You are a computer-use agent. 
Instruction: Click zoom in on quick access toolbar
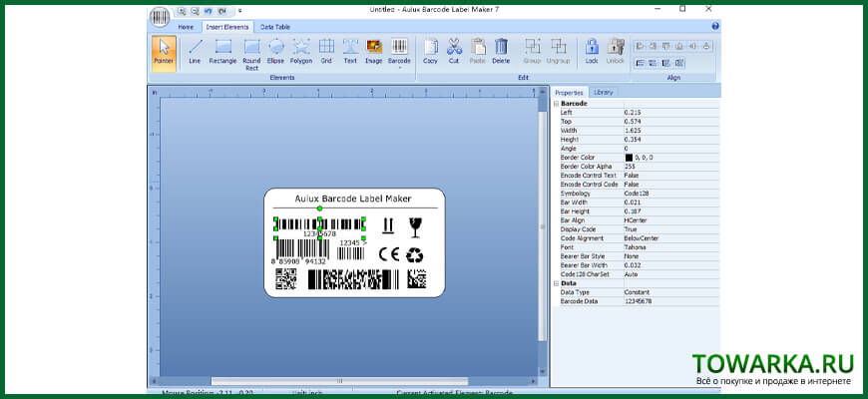pos(182,11)
